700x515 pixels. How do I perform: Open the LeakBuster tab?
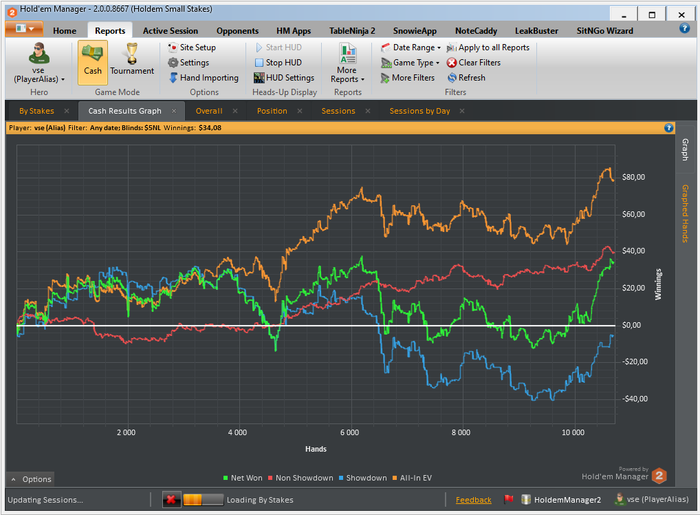536,31
